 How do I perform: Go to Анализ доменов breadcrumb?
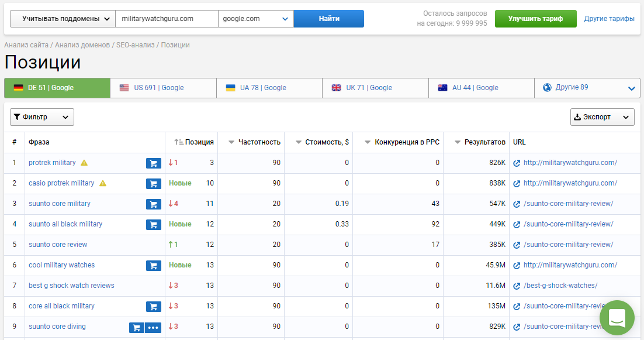click(82, 45)
